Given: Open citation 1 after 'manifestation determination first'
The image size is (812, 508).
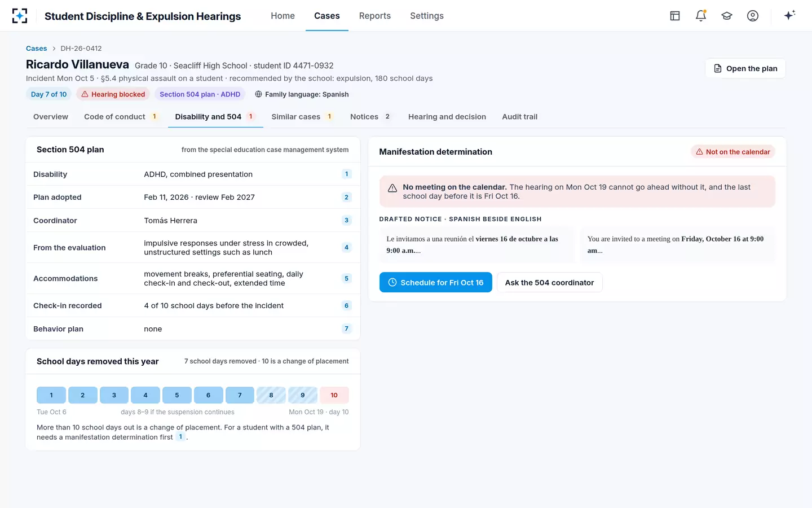Looking at the screenshot, I should point(180,437).
